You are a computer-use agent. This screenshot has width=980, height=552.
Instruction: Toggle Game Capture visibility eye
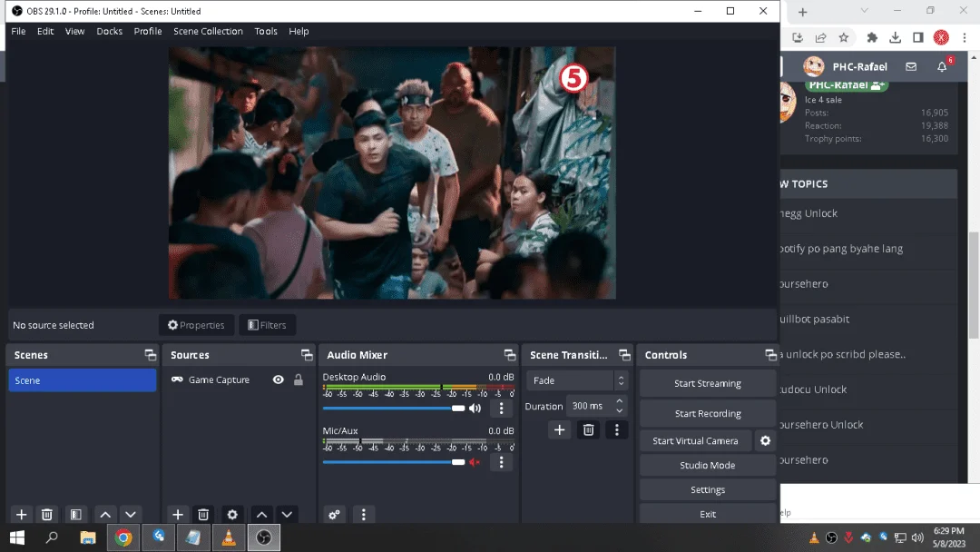click(279, 379)
